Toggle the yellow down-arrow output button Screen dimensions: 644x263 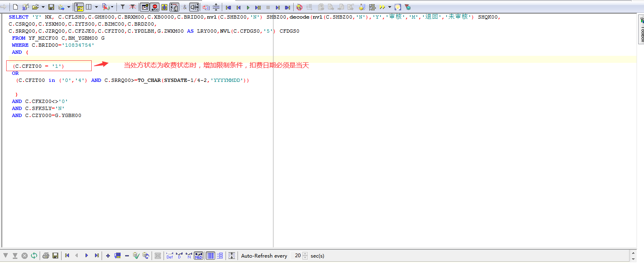click(164, 7)
